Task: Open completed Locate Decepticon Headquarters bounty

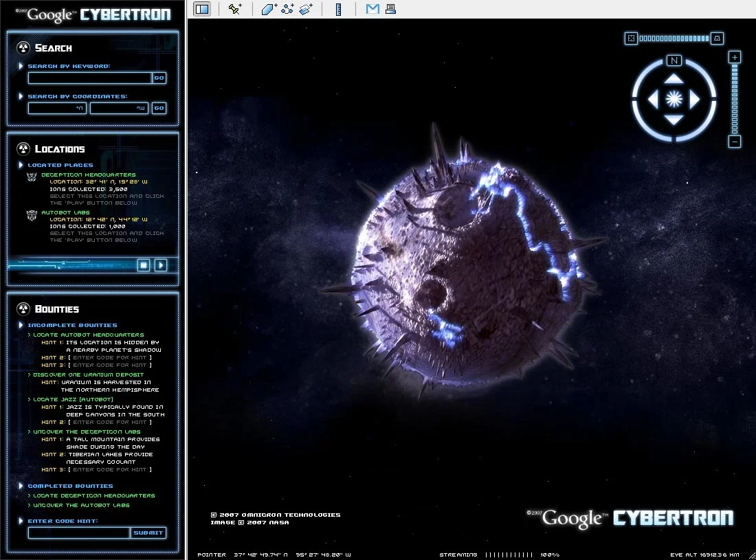Action: point(91,495)
